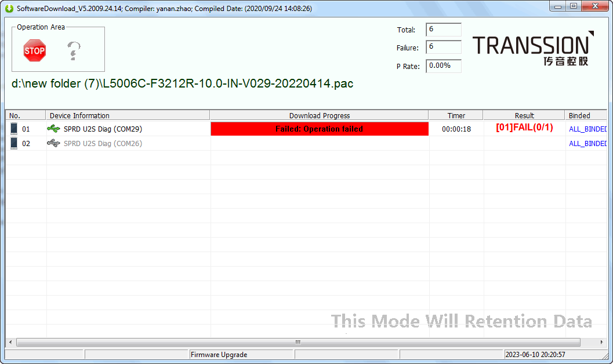Click the Timer column header
The width and height of the screenshot is (613, 364).
pyautogui.click(x=456, y=115)
